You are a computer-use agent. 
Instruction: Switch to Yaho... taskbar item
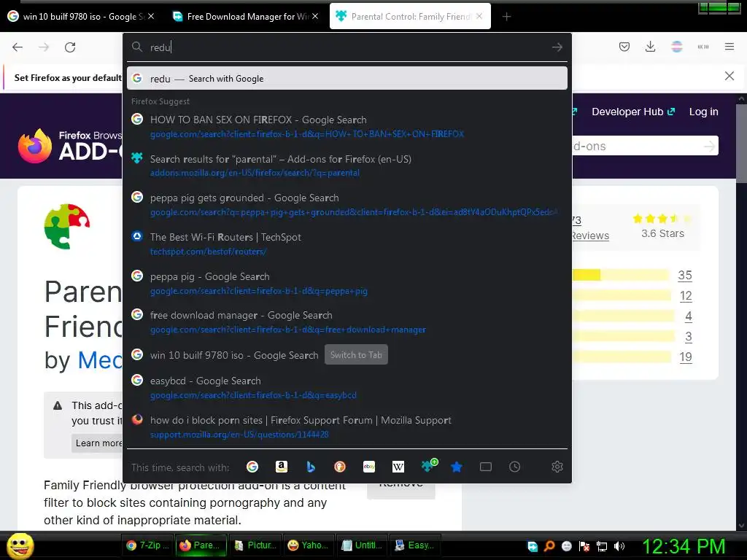coord(309,545)
